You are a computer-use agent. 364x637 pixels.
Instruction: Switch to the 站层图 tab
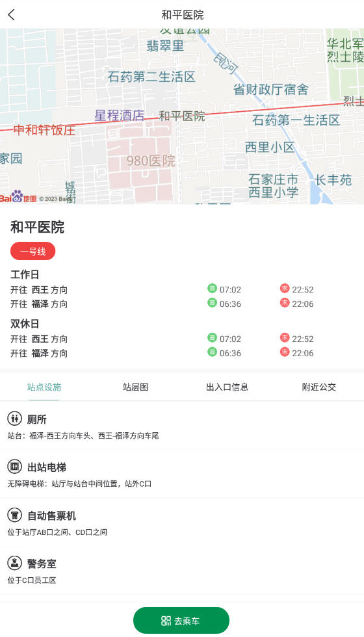tap(136, 387)
